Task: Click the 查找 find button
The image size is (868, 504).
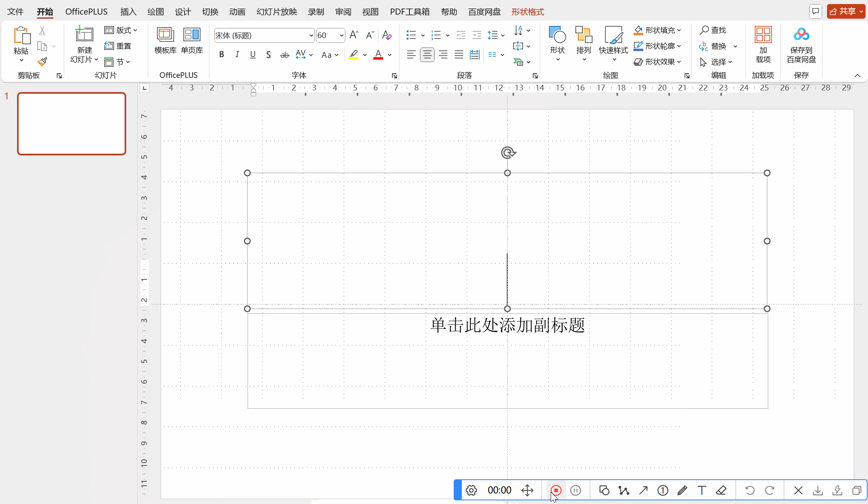Action: pyautogui.click(x=713, y=30)
